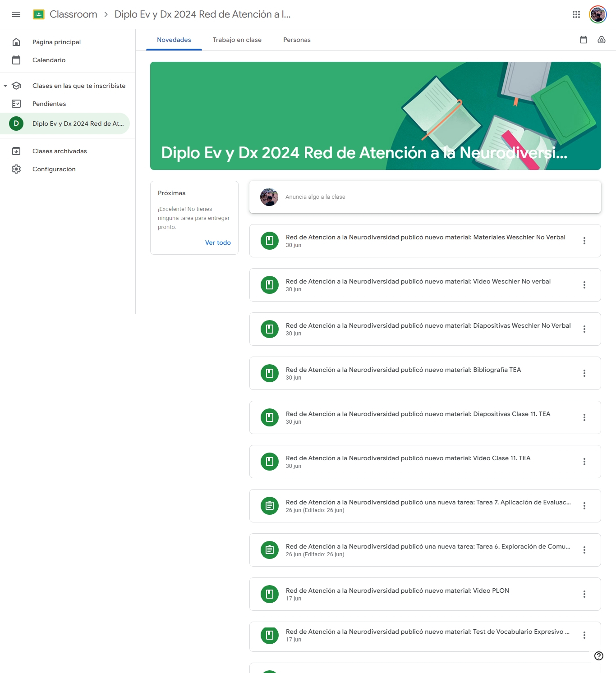Viewport: 616px width, 673px height.
Task: Click the class banner header image
Action: tap(375, 116)
